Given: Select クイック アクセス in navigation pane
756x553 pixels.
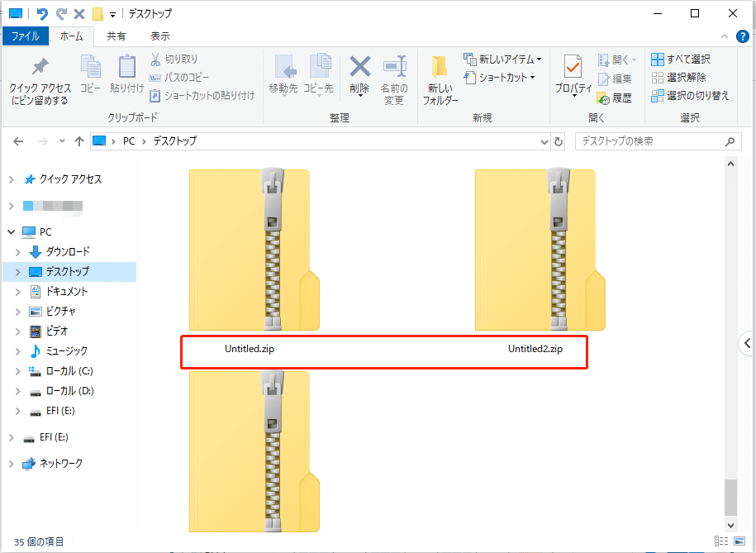Looking at the screenshot, I should 70,179.
